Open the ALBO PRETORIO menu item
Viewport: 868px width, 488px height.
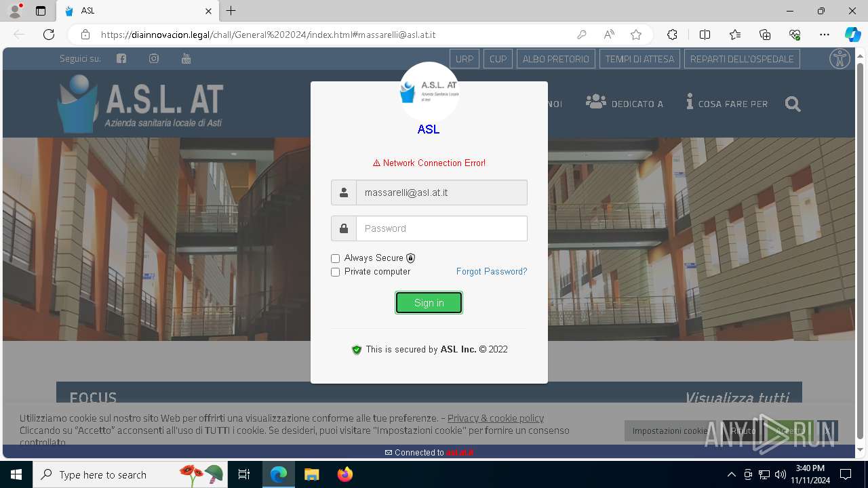coord(556,59)
